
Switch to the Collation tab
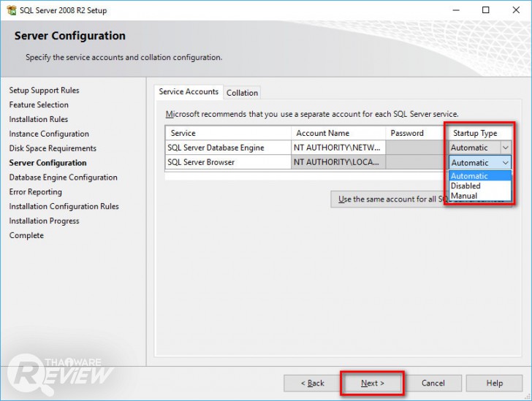point(242,93)
